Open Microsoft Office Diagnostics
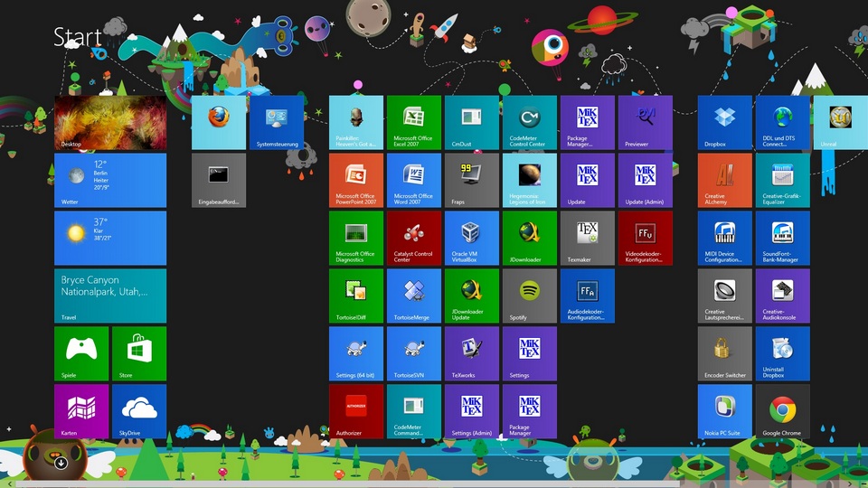Viewport: 868px width, 488px height. (x=356, y=238)
